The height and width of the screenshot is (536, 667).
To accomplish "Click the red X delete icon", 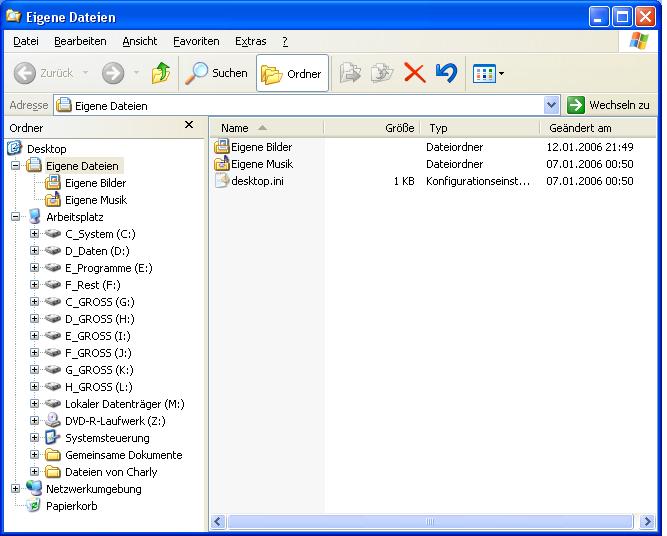I will (x=414, y=73).
